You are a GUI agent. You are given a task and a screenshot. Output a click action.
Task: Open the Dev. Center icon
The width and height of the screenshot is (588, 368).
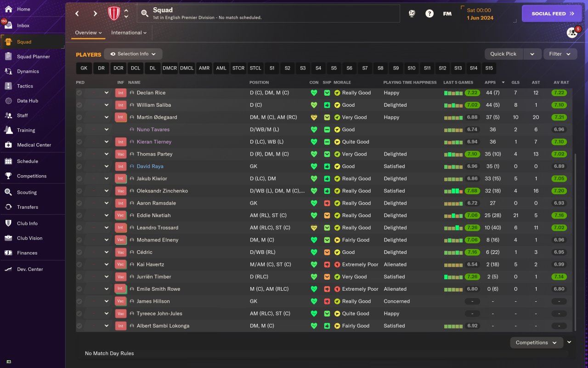(x=8, y=270)
